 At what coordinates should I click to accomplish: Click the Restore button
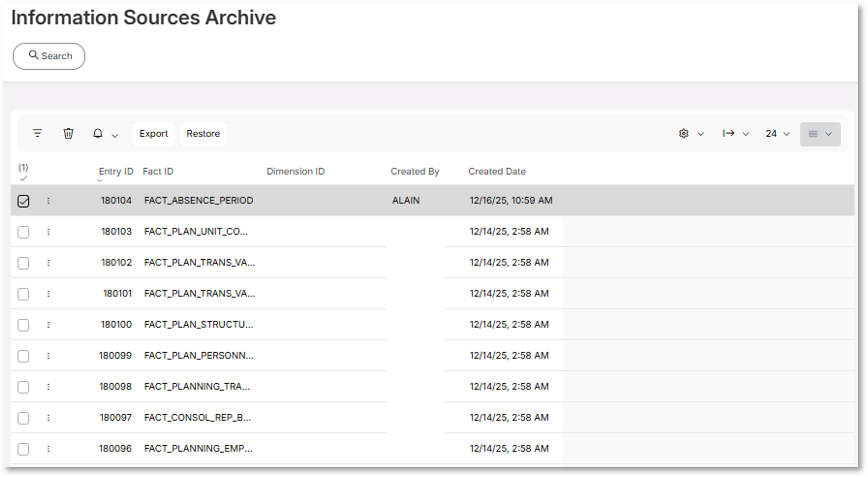[x=203, y=134]
